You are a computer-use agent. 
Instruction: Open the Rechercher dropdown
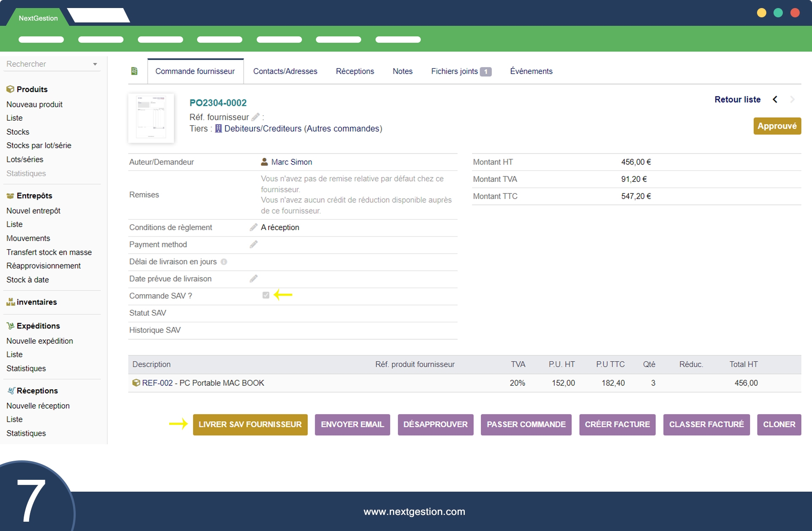95,64
